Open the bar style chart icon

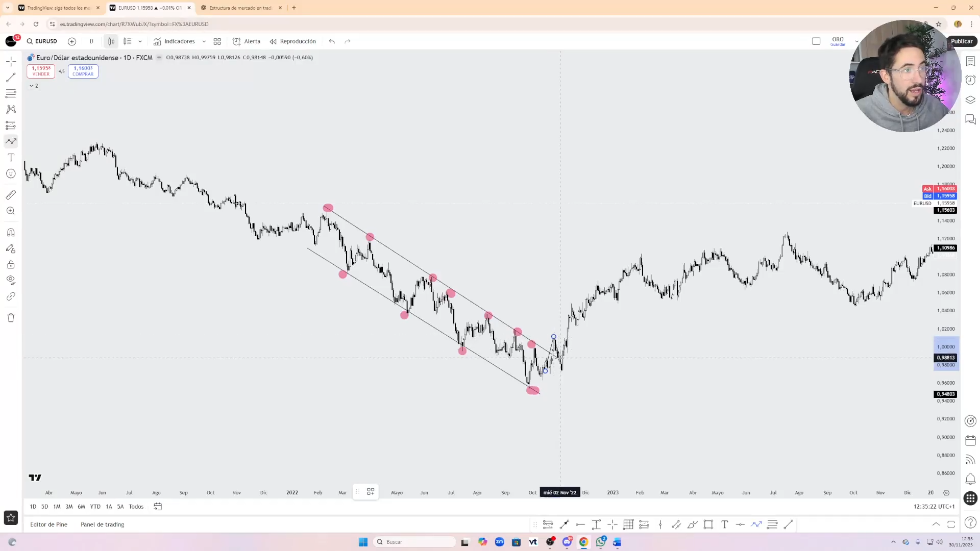coord(127,41)
